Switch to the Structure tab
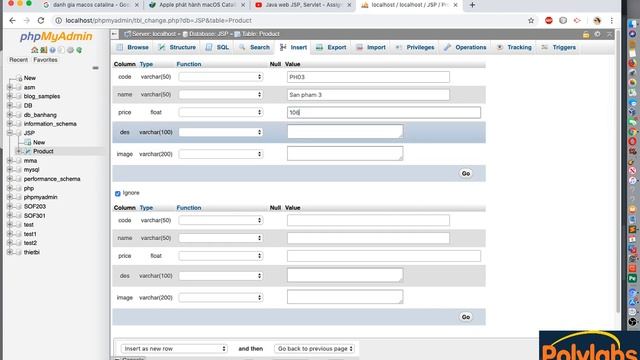640x360 pixels. [x=177, y=47]
